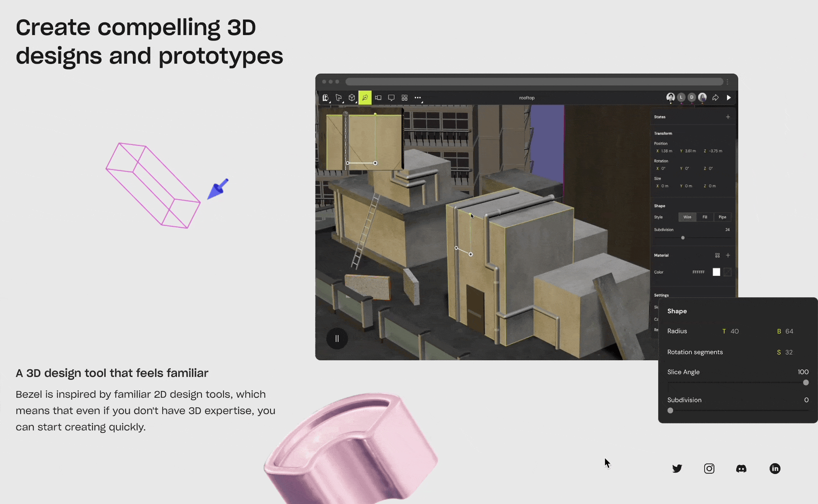Click the pink wireframe box illustration
This screenshot has height=504, width=818.
(153, 186)
